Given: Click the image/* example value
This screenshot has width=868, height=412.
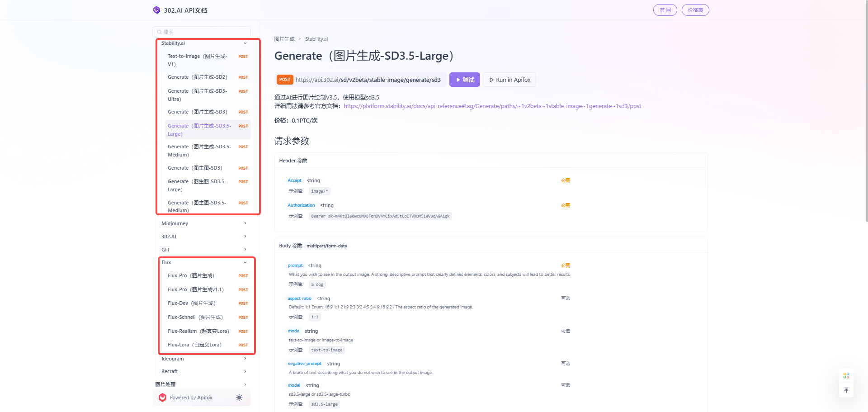Looking at the screenshot, I should (x=320, y=191).
